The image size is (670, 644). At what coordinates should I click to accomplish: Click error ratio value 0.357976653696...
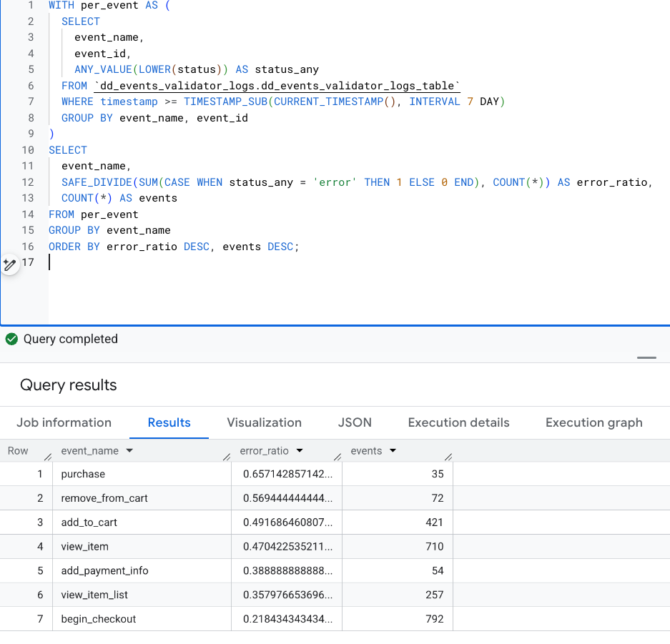(287, 595)
